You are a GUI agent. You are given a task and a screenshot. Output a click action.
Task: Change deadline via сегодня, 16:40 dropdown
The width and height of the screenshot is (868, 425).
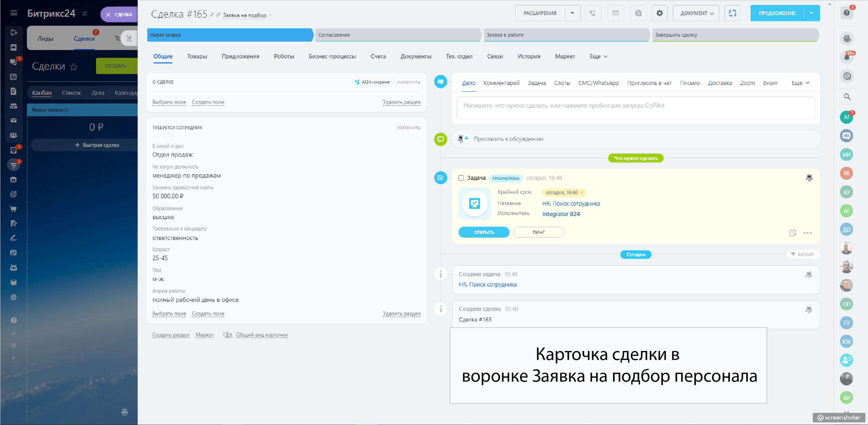(564, 192)
